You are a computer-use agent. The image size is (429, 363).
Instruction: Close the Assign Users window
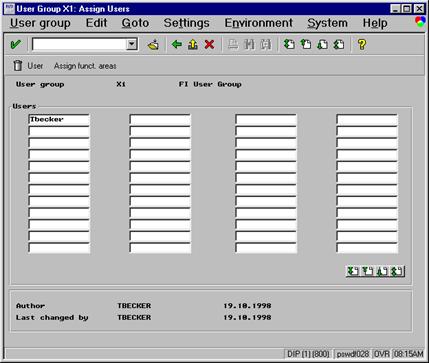click(419, 9)
